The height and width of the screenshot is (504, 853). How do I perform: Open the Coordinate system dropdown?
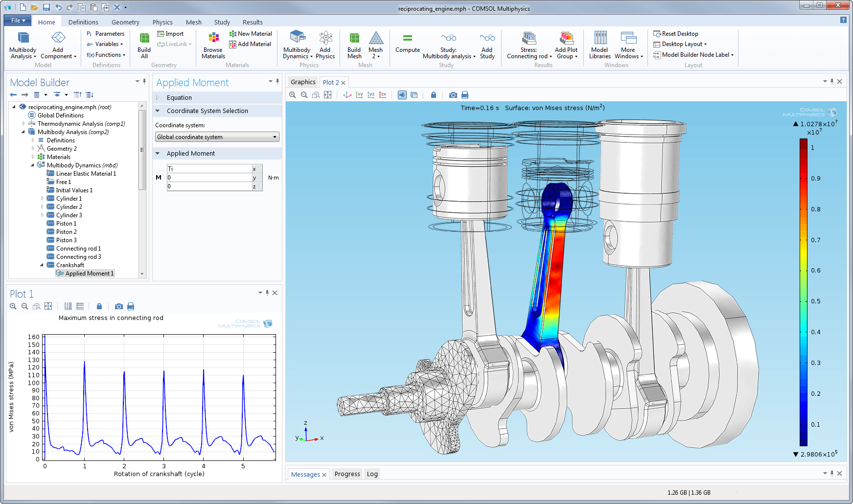[217, 137]
